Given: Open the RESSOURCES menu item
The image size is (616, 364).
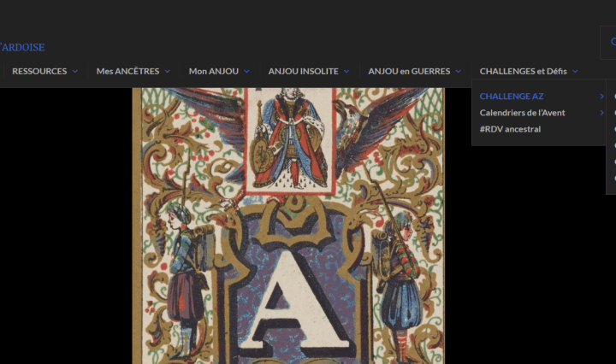Looking at the screenshot, I should coord(39,72).
